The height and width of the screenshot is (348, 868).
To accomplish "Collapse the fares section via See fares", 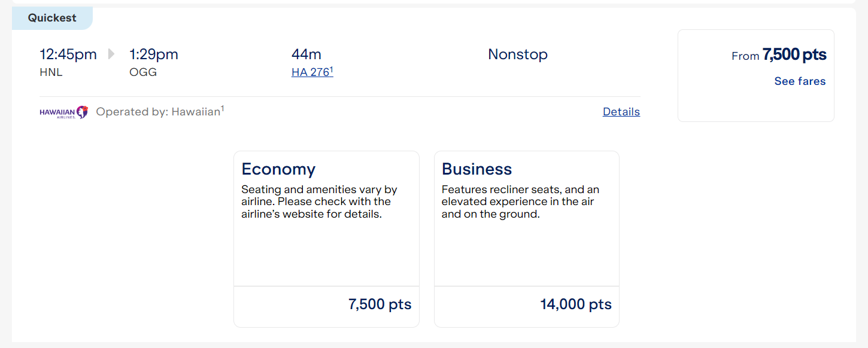I will (800, 81).
